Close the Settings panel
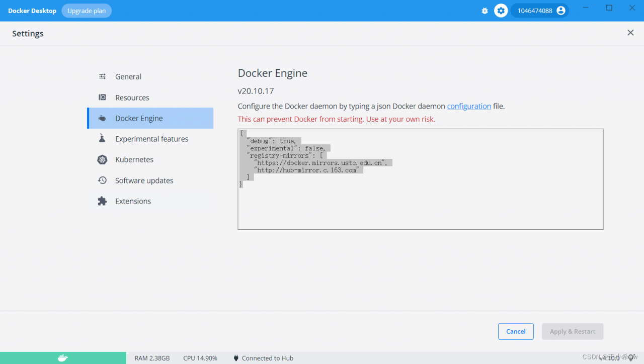 pos(630,33)
